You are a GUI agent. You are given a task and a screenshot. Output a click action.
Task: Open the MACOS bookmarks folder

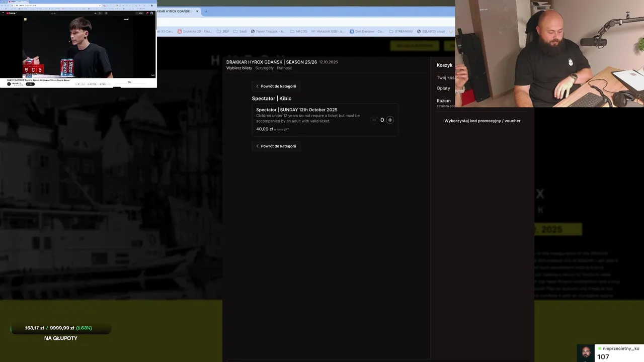pos(298,31)
